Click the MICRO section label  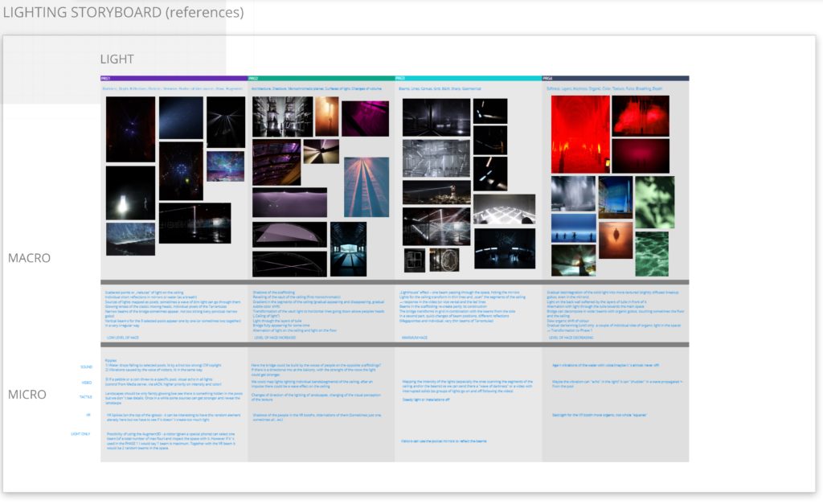[27, 395]
